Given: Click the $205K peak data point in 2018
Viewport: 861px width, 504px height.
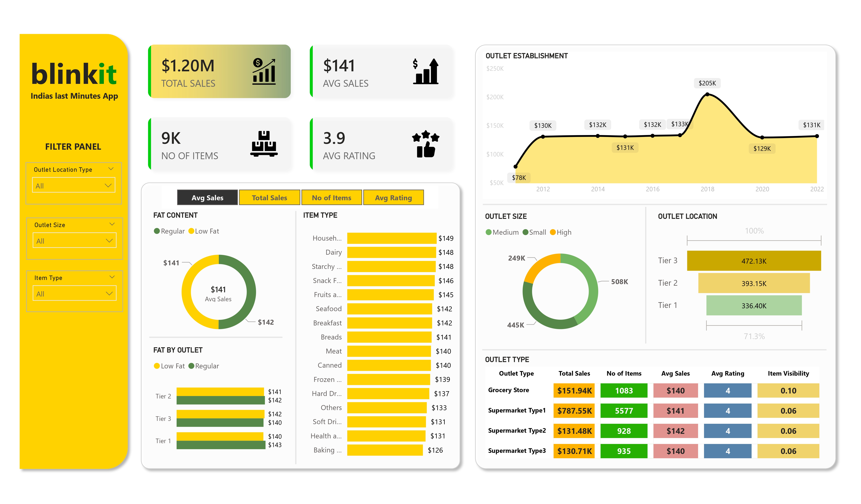Looking at the screenshot, I should click(x=707, y=94).
